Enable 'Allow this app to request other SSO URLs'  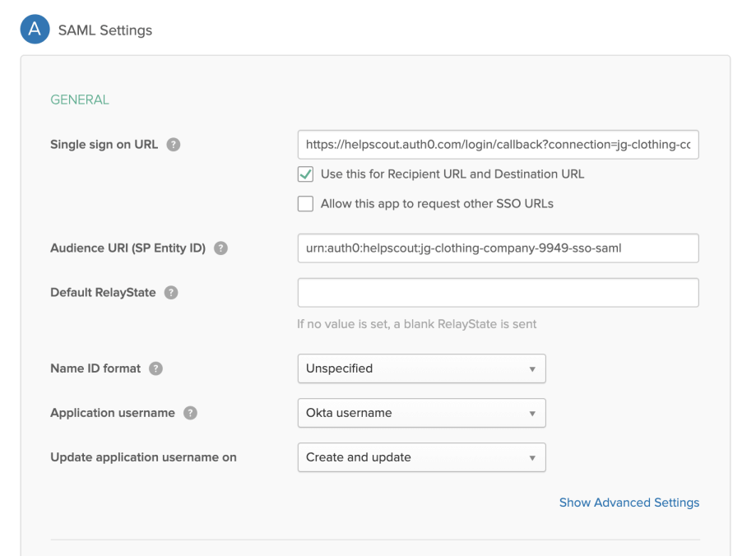pos(305,204)
